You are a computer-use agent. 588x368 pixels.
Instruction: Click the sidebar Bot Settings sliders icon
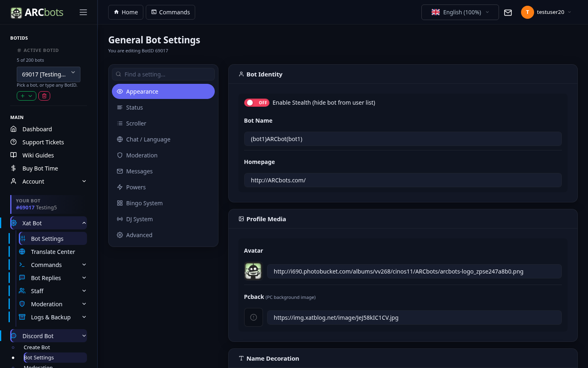(x=22, y=238)
